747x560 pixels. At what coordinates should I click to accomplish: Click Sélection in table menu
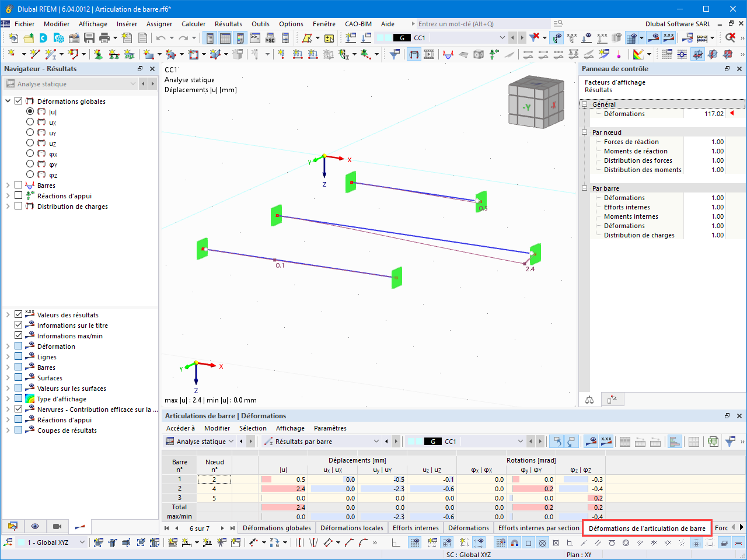[x=253, y=428]
